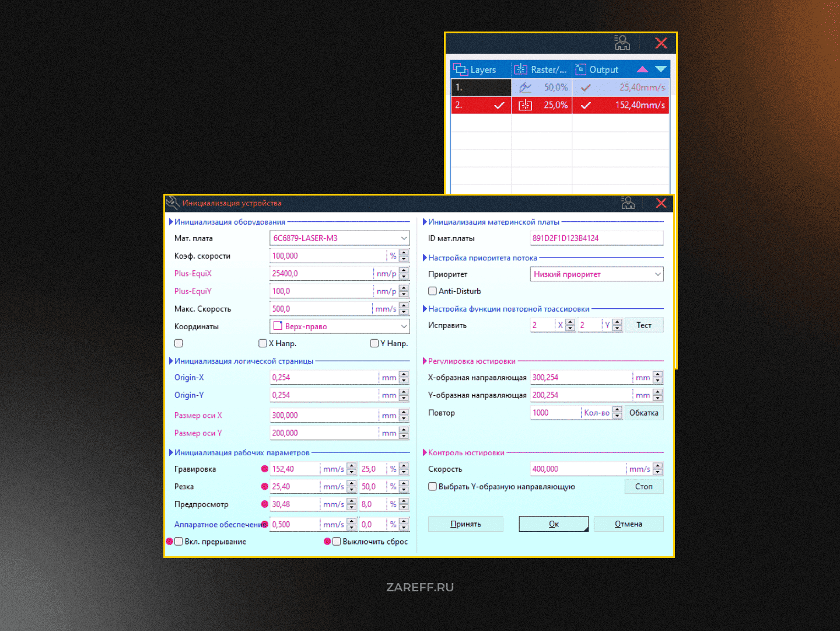Click the page icon in the Координаты combo box
840x631 pixels.
tap(278, 326)
